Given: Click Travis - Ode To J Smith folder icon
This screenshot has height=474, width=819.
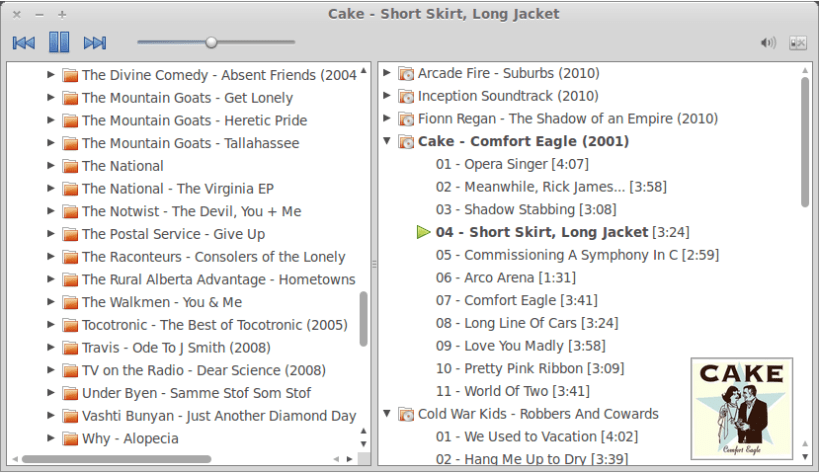Looking at the screenshot, I should point(70,348).
